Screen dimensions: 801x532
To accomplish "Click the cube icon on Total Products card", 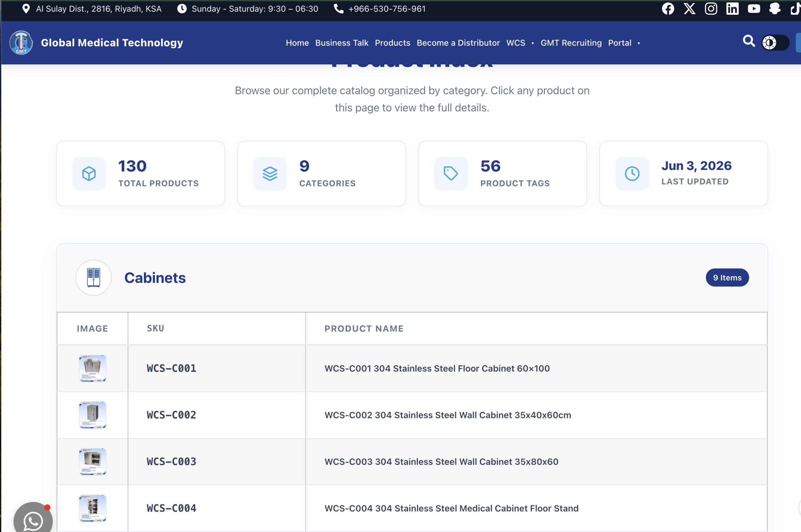I will coord(89,174).
